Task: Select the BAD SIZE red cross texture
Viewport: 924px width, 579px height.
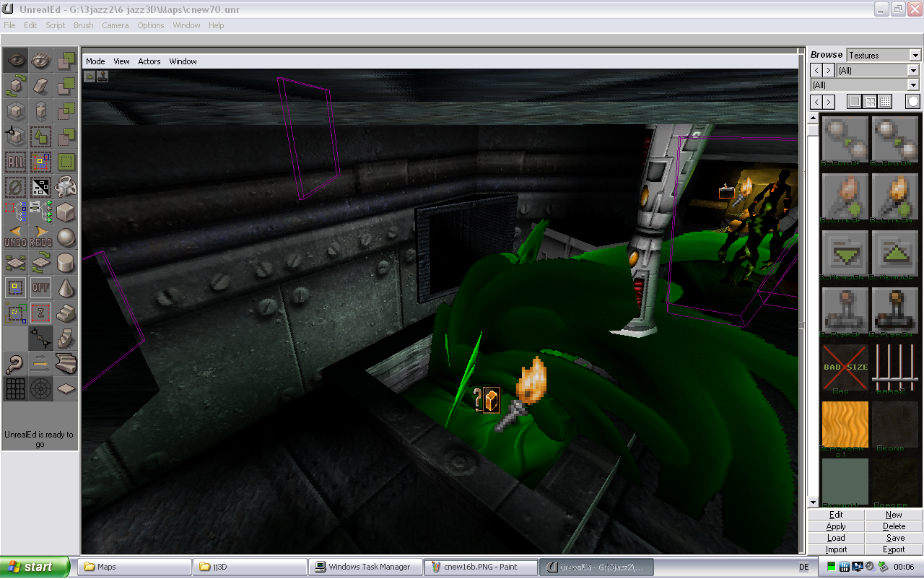Action: (845, 367)
